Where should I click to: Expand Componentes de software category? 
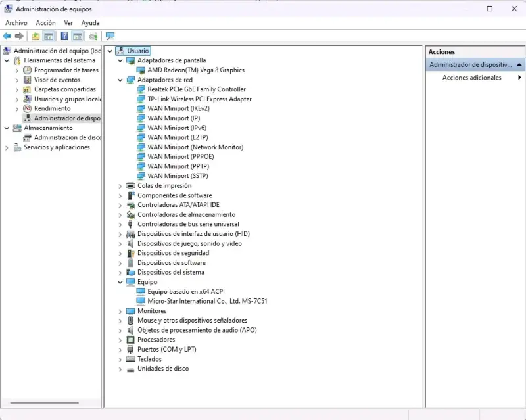pos(120,196)
